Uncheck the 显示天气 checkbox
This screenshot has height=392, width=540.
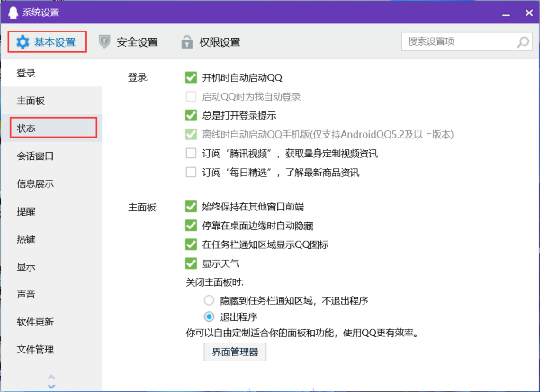190,263
